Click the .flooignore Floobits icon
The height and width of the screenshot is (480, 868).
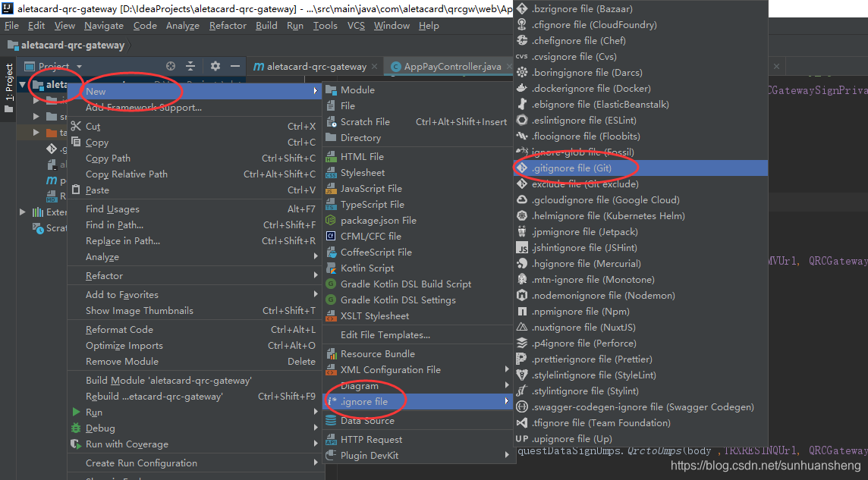(x=522, y=136)
